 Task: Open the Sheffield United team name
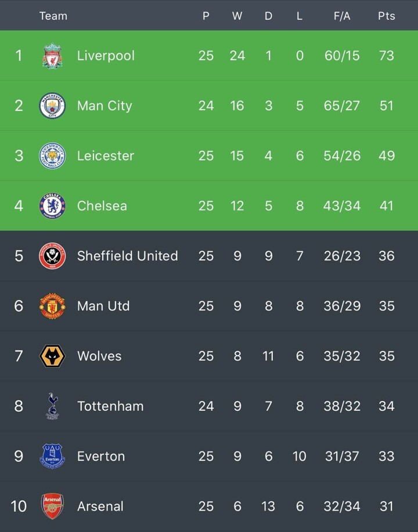127,256
